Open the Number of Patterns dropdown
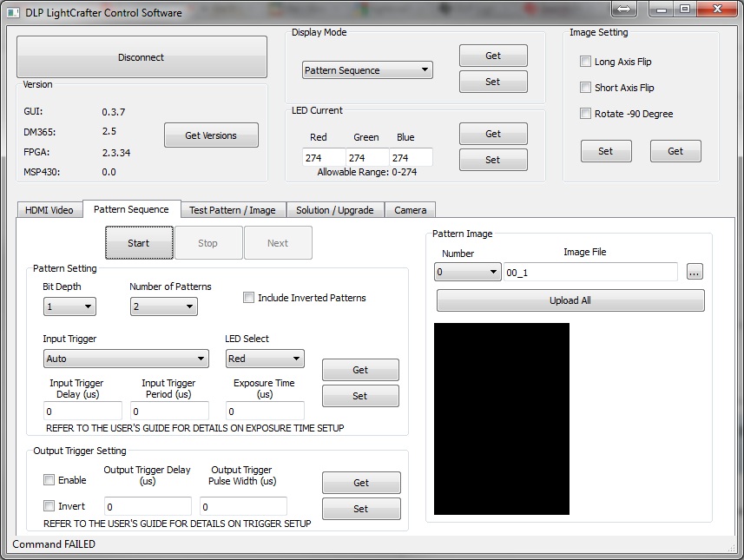Screen dimensions: 744x560 (x=164, y=306)
